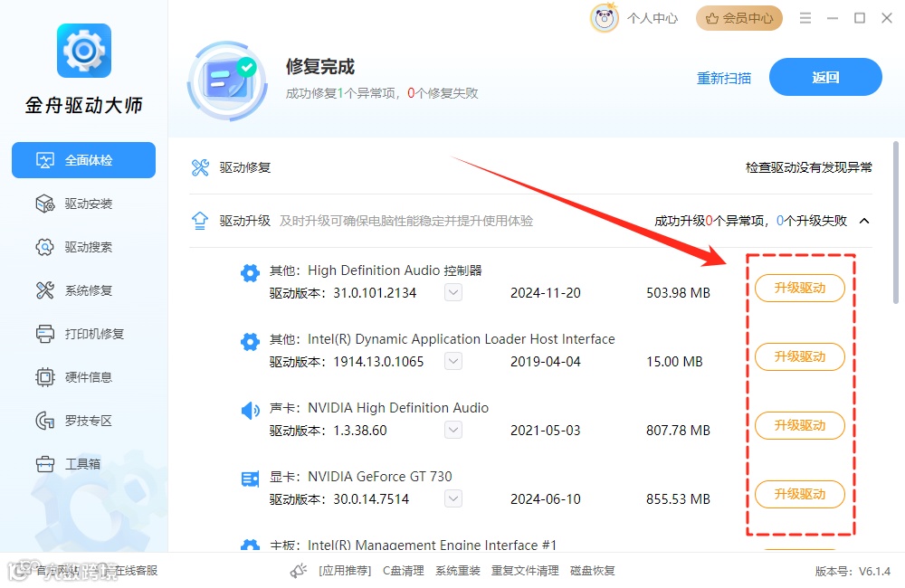Screen dimensions: 905x588
Task: Collapse the 驱动升级 section chevron
Action: tap(864, 221)
